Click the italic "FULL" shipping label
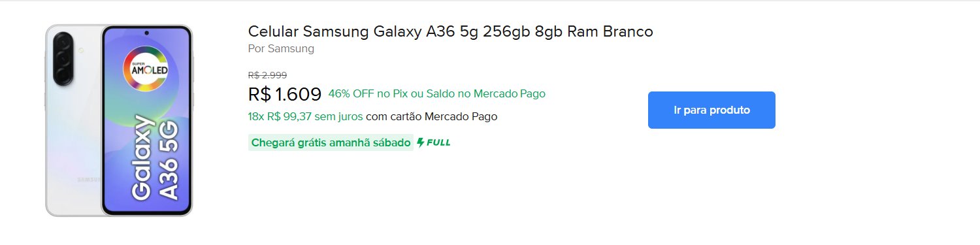 pos(438,142)
